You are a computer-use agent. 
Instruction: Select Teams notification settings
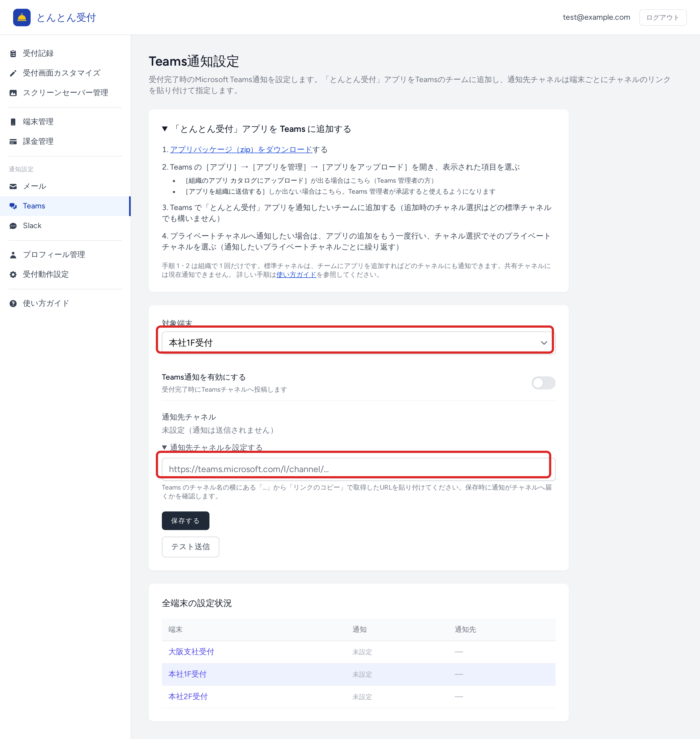[65, 206]
